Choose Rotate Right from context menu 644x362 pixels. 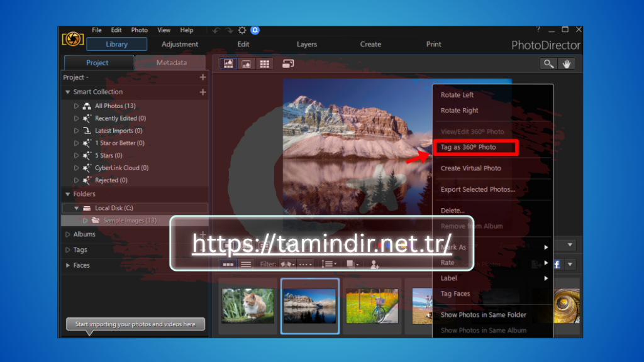[459, 111]
